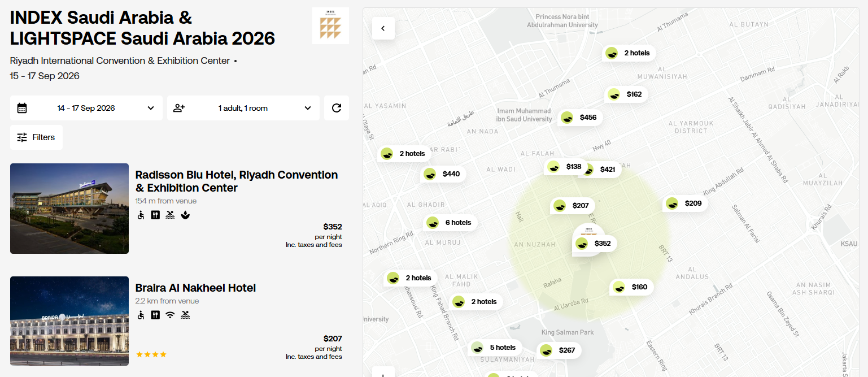
Task: Click the calendar icon in date picker
Action: pos(22,108)
